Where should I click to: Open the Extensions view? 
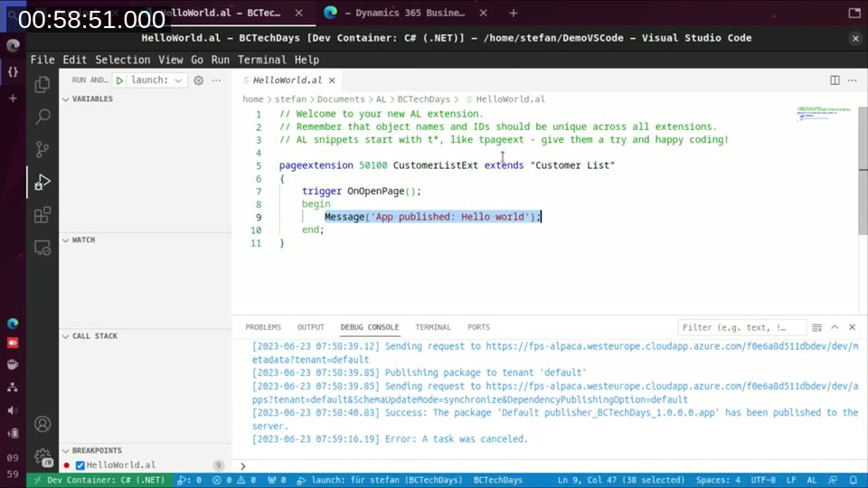pyautogui.click(x=42, y=215)
